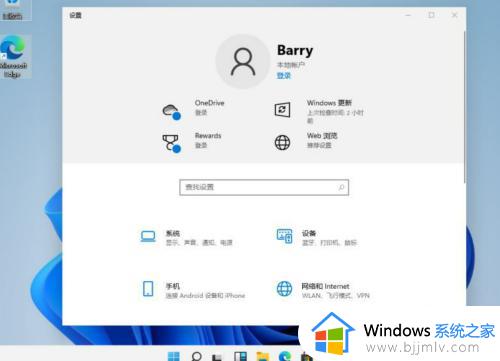500x361 pixels.
Task: Open OneDrive cloud icon
Action: pos(171,111)
